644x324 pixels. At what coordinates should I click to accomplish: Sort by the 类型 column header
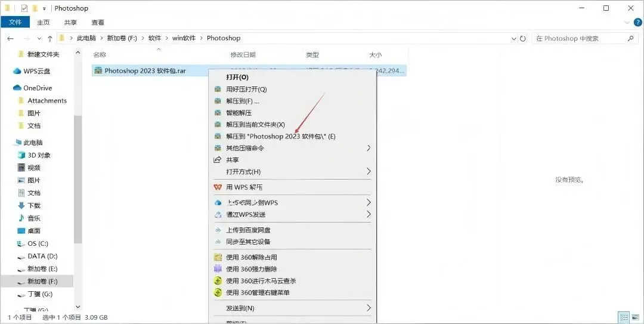[x=312, y=55]
